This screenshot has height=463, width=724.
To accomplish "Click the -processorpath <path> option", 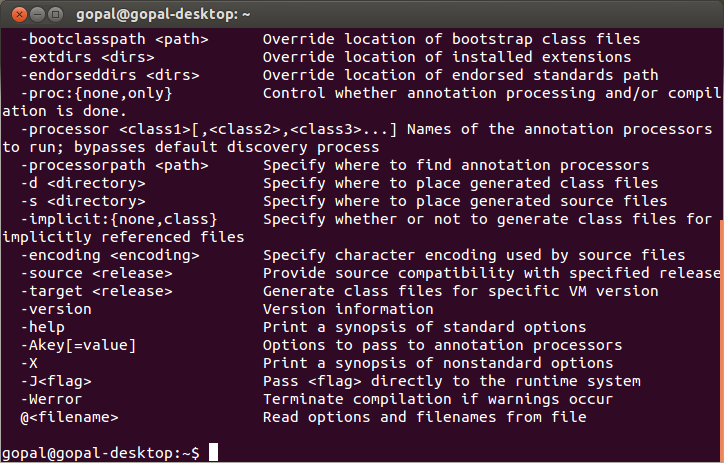I will point(115,165).
